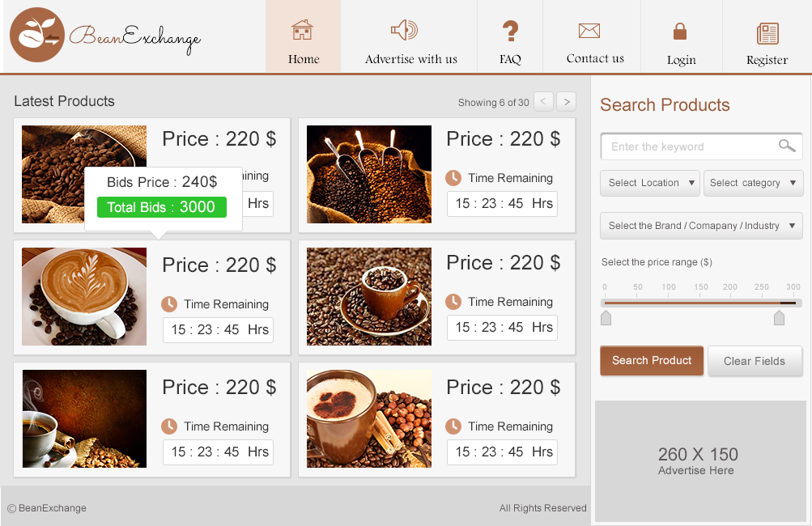Open the heart cocoa mug with cinnamon image
812x526 pixels.
[368, 418]
